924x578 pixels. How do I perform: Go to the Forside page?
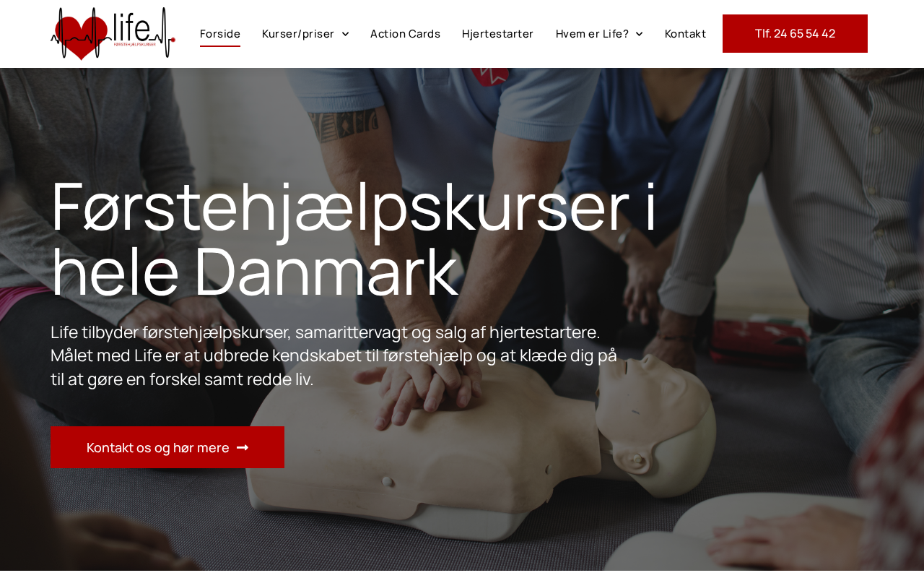click(x=220, y=34)
